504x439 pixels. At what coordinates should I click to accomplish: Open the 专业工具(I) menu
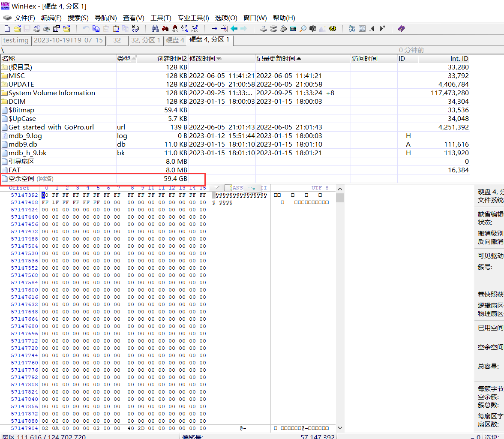[193, 18]
